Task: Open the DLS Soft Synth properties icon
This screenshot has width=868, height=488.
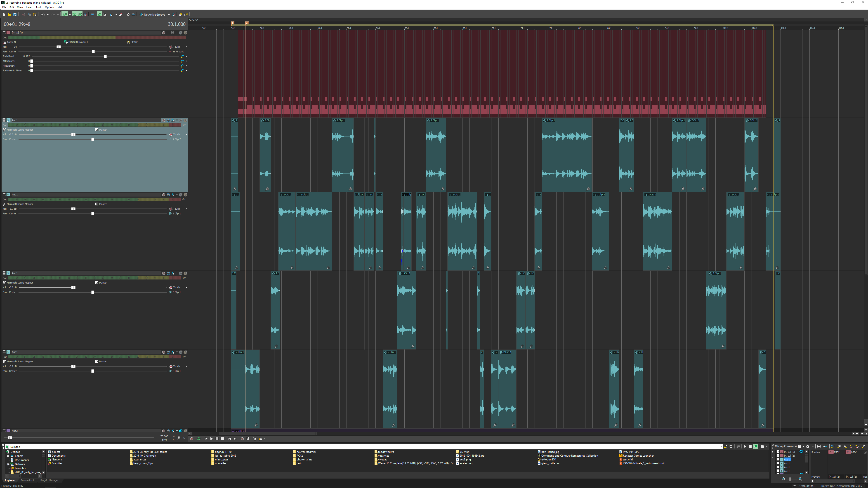Action: (66, 42)
